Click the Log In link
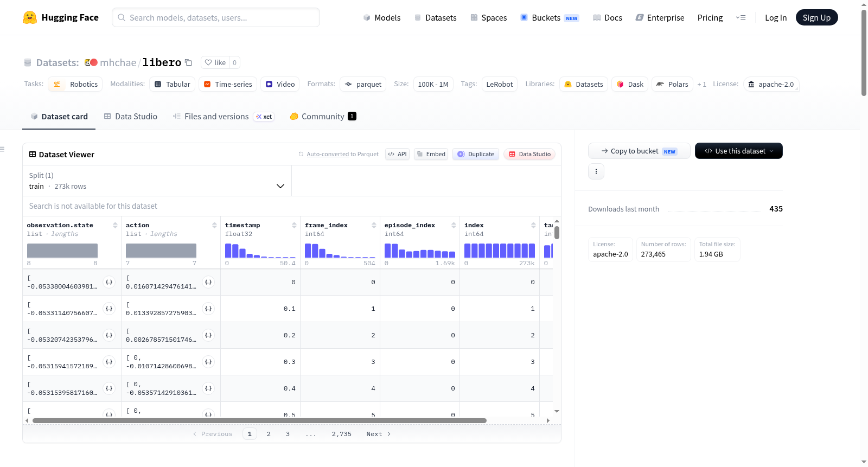Screen dimensions: 868x467 776,17
